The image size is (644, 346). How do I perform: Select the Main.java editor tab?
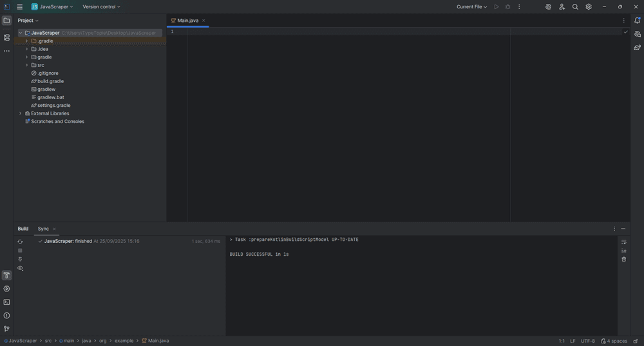[x=188, y=21]
